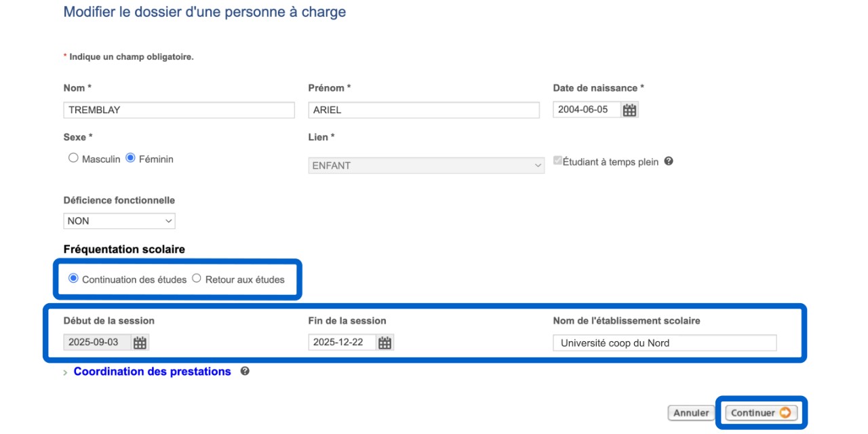Select the Féminin radio button
The image size is (868, 434).
point(131,158)
